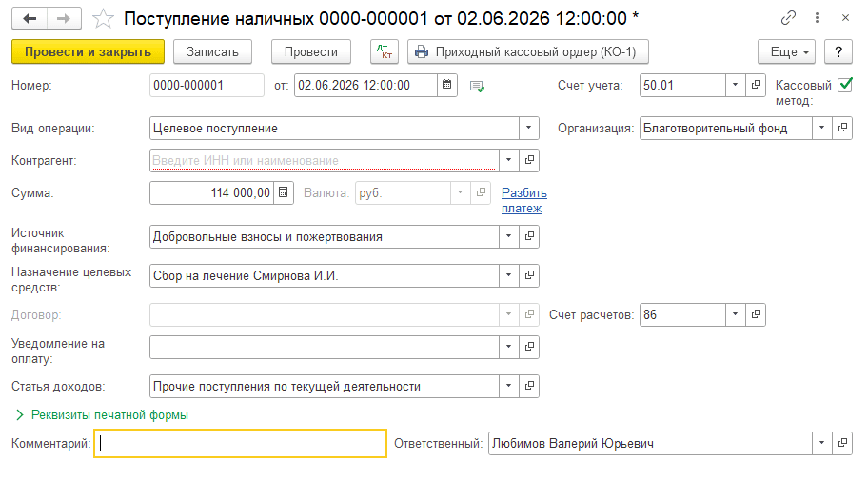Go back with the left arrow button
Image resolution: width=868 pixels, height=482 pixels.
30,19
